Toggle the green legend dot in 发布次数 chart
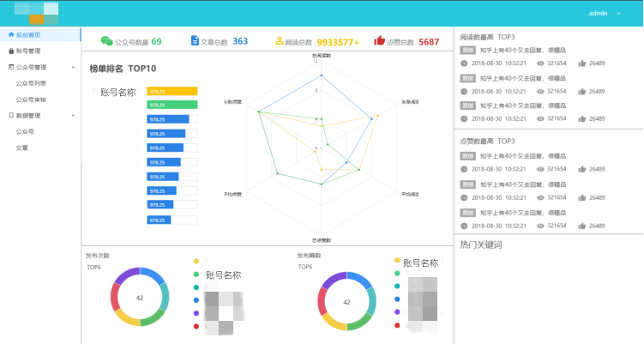The height and width of the screenshot is (344, 644). [196, 275]
